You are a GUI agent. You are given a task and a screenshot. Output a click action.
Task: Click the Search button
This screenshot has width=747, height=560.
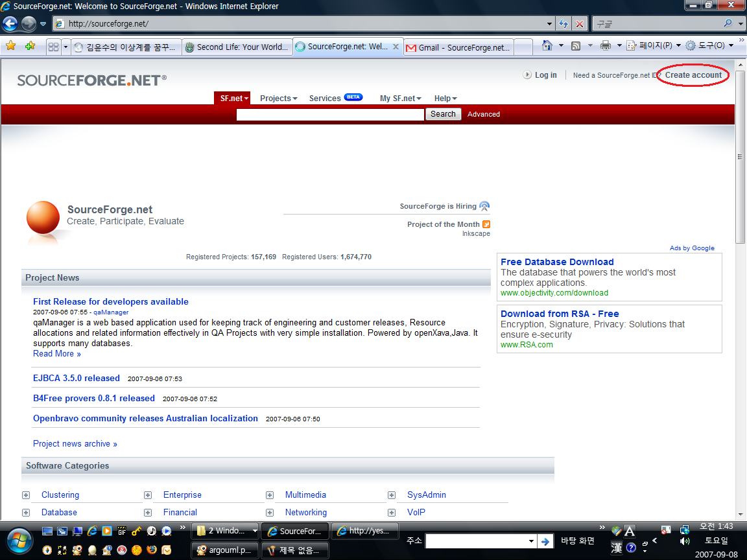[x=443, y=114]
